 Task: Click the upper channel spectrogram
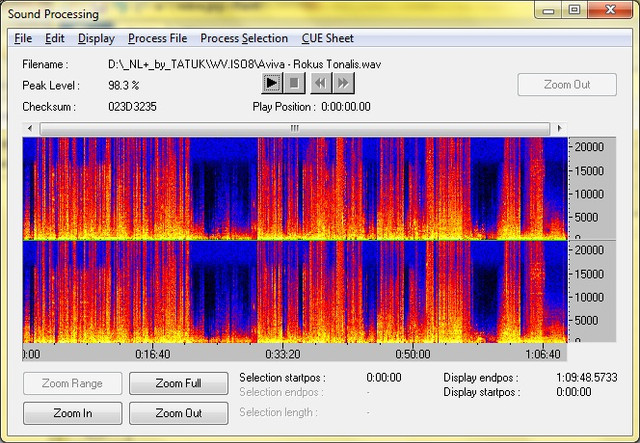pyautogui.click(x=295, y=188)
